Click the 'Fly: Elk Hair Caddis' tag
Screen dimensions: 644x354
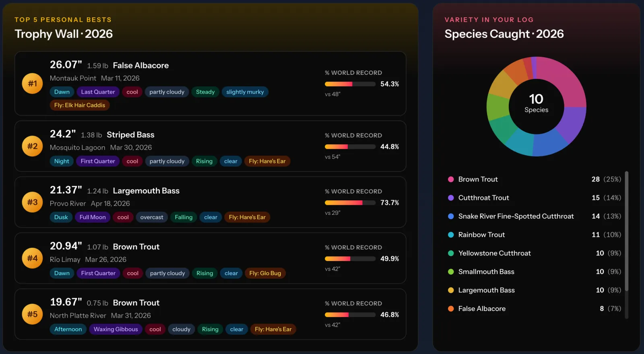click(x=80, y=105)
